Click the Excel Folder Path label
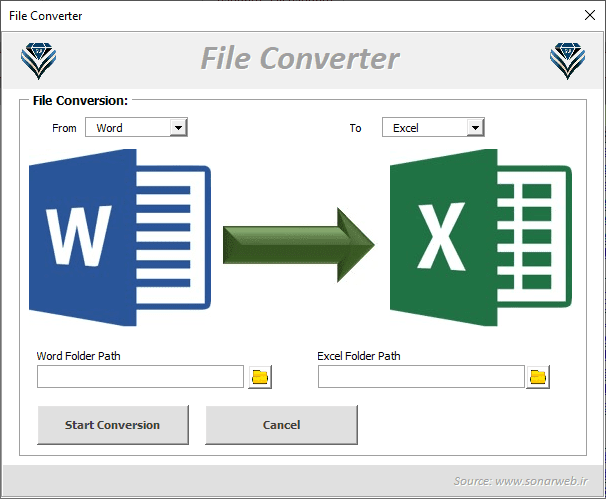606x499 pixels. (x=359, y=356)
